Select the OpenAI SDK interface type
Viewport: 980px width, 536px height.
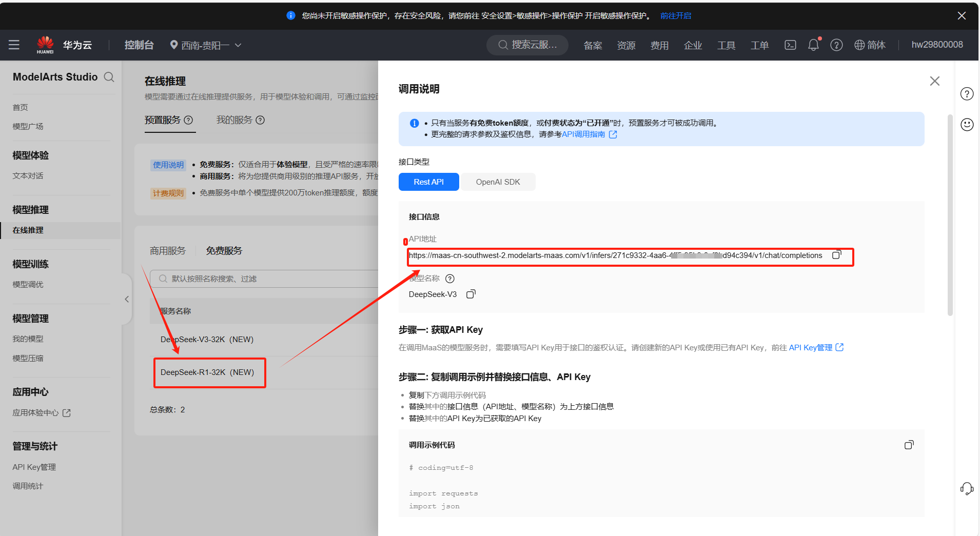tap(498, 182)
